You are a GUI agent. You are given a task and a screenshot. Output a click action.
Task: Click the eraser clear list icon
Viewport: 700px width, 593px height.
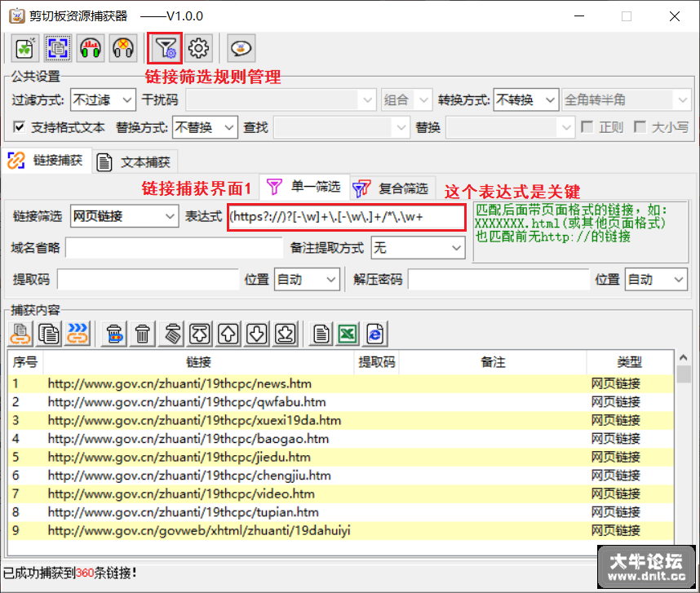[171, 334]
